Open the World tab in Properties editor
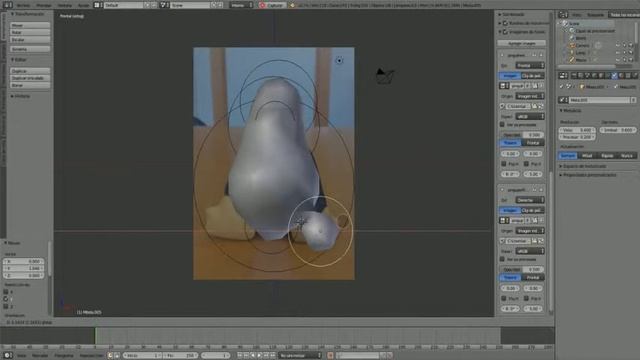Image resolution: width=640 pixels, height=360 pixels. click(594, 76)
